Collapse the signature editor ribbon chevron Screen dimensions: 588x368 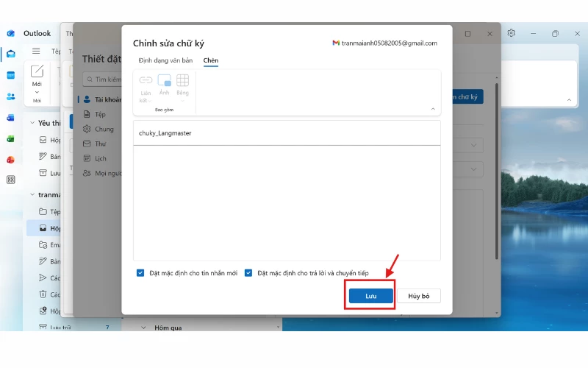coord(432,109)
